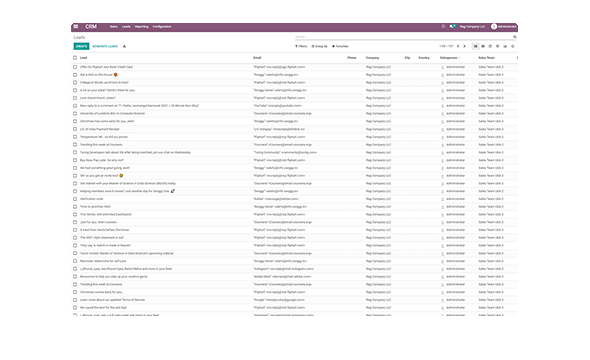
Task: Open lead 3 Magical Words, you'd love to hear
Action: [x=104, y=82]
